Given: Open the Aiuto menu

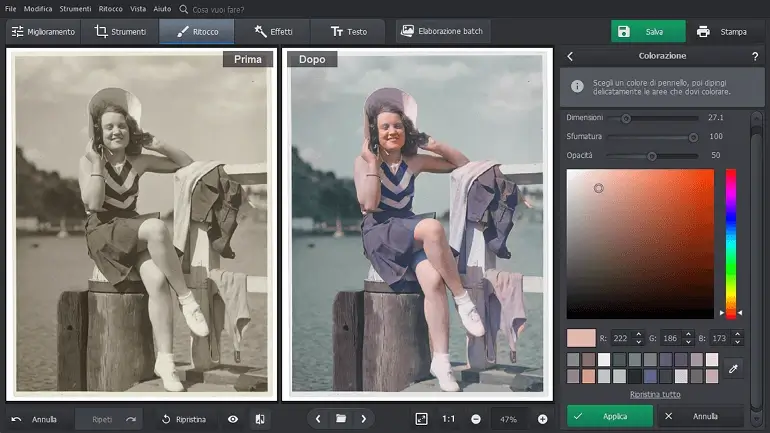Looking at the screenshot, I should [x=162, y=9].
